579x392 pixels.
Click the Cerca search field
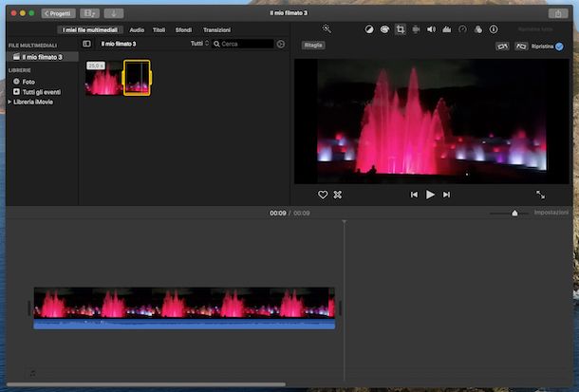point(243,44)
